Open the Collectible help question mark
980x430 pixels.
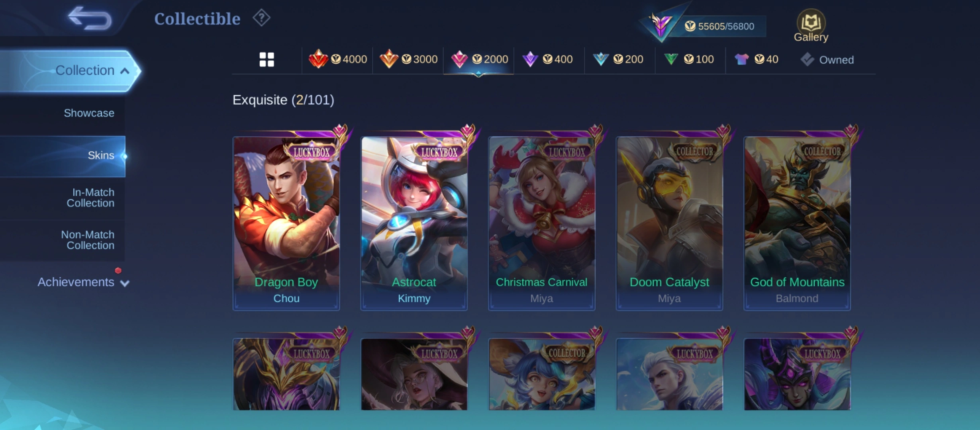coord(261,18)
